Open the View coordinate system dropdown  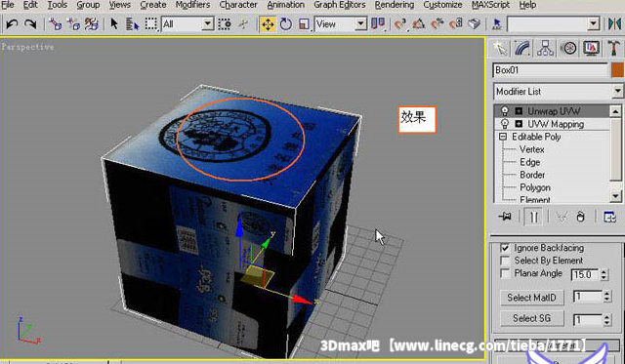pyautogui.click(x=341, y=24)
